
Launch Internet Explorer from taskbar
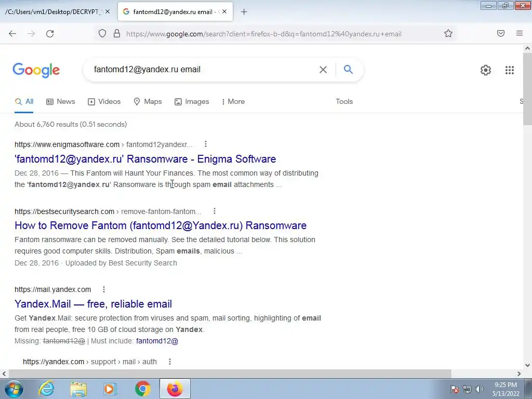pyautogui.click(x=46, y=389)
